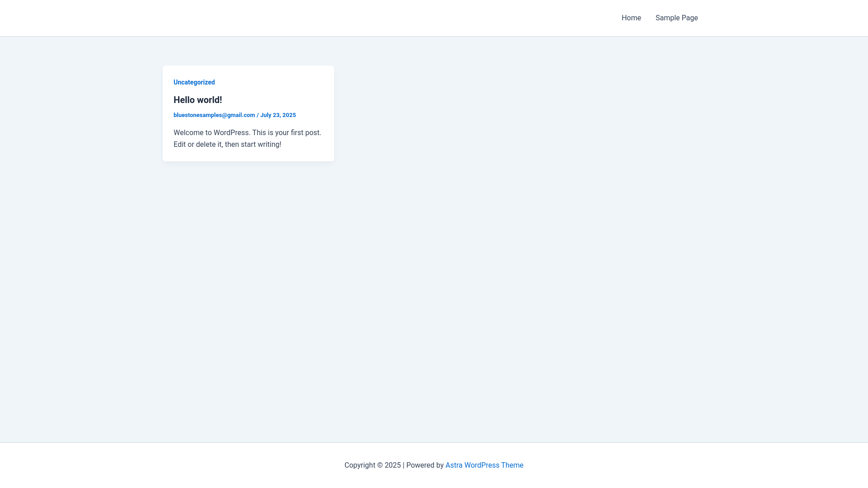The width and height of the screenshot is (868, 488).
Task: Select the Copyright © 2025 footer text
Action: pos(373,465)
